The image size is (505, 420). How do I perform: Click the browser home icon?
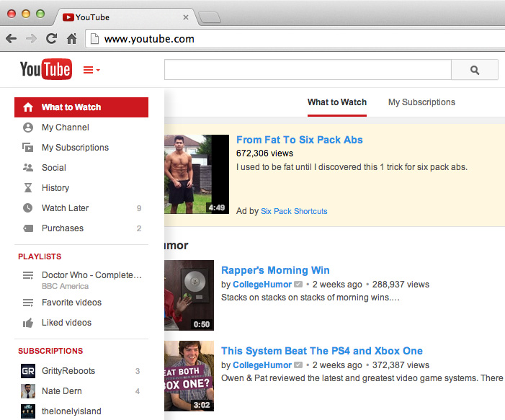(x=71, y=39)
